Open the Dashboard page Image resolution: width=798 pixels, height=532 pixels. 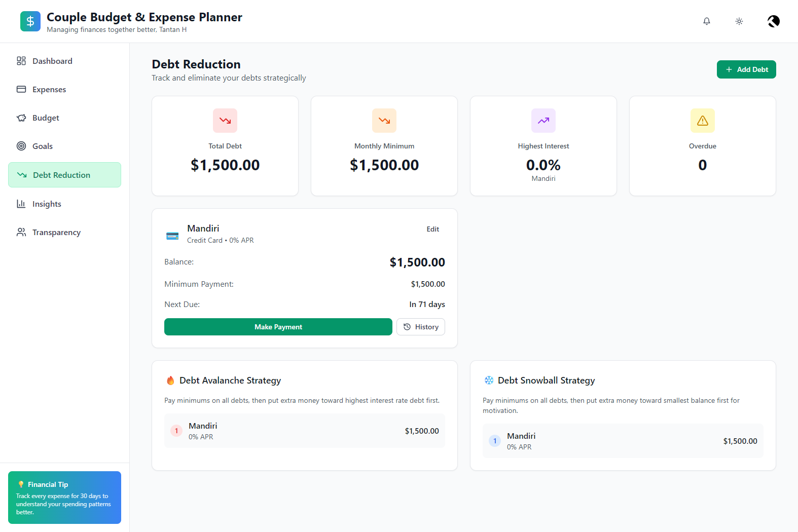[52, 61]
